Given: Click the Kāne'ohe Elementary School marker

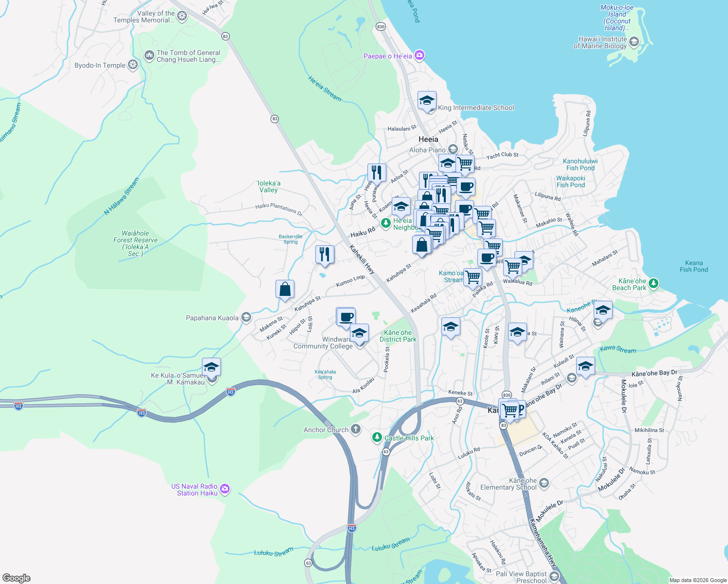Looking at the screenshot, I should coord(545,484).
